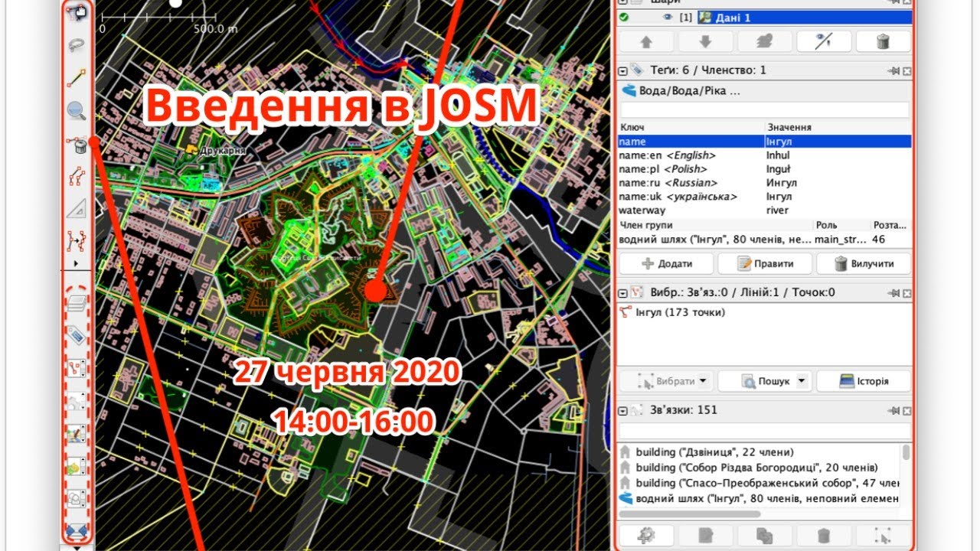Activate the draw nodes tool
The width and height of the screenshot is (980, 551).
[76, 78]
